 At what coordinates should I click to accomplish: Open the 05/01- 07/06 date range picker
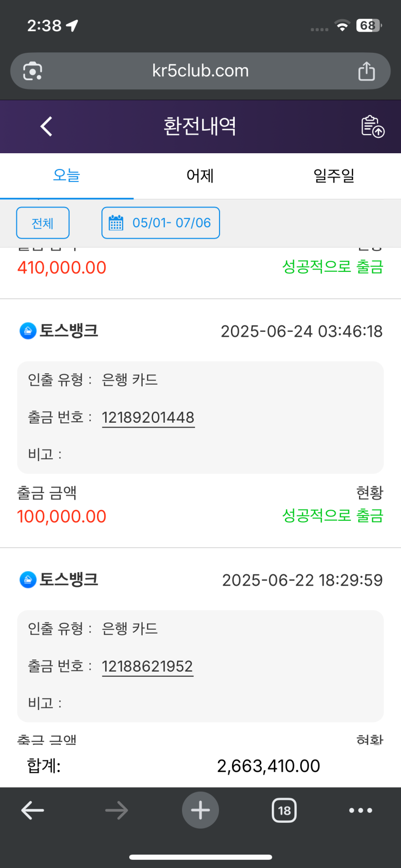pos(160,223)
